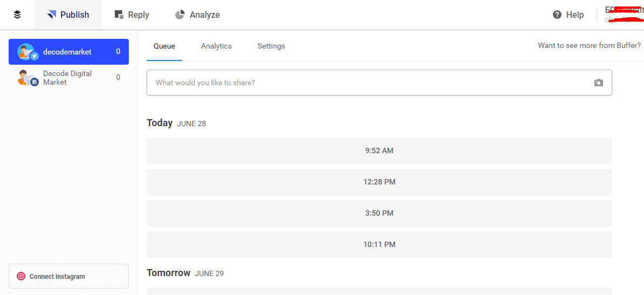Click the 'What would you like to share?' field
644x295 pixels.
[x=379, y=83]
